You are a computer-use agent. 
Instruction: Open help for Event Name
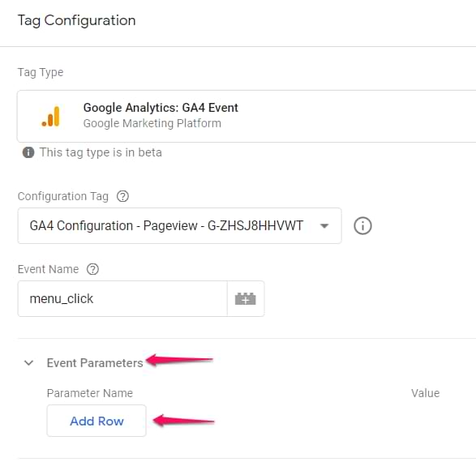click(x=92, y=269)
